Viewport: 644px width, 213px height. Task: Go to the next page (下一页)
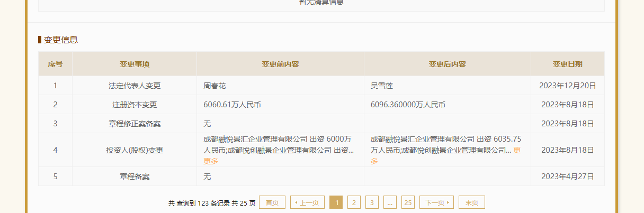[436, 202]
